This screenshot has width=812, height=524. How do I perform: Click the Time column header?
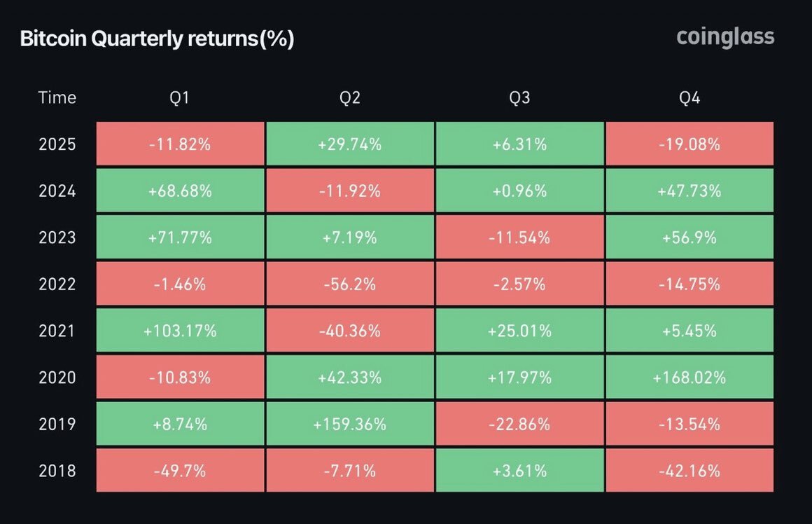(57, 98)
